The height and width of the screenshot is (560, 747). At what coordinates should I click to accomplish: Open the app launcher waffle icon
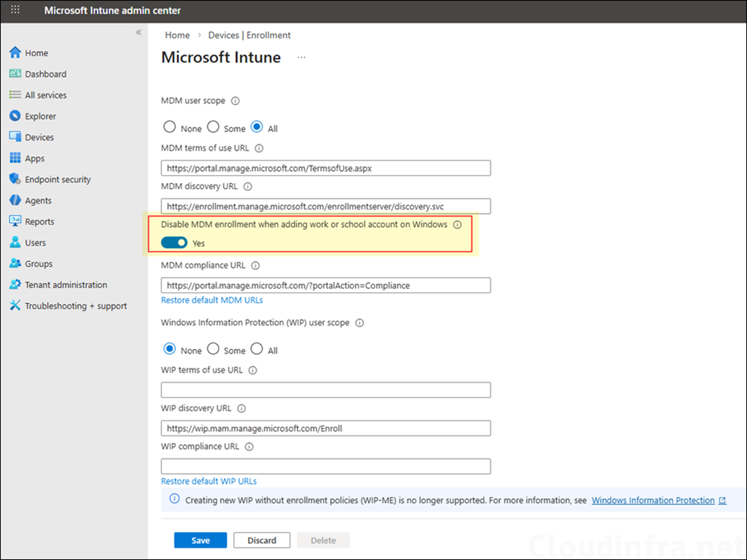15,9
